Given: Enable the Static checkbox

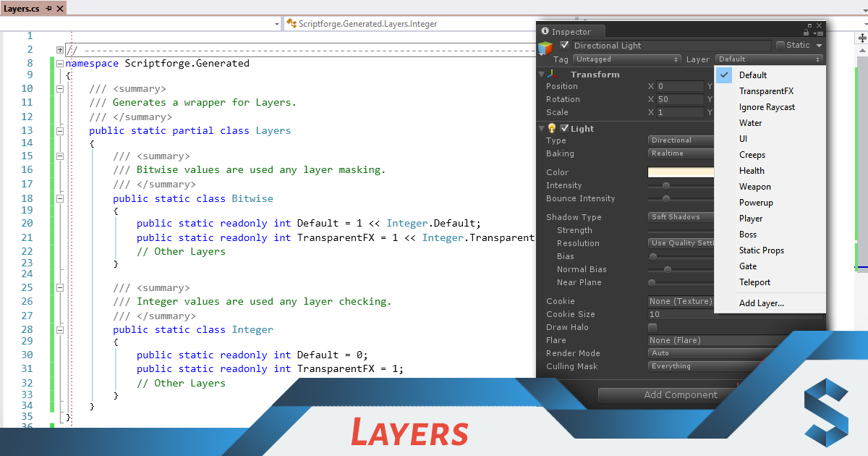Looking at the screenshot, I should (780, 45).
